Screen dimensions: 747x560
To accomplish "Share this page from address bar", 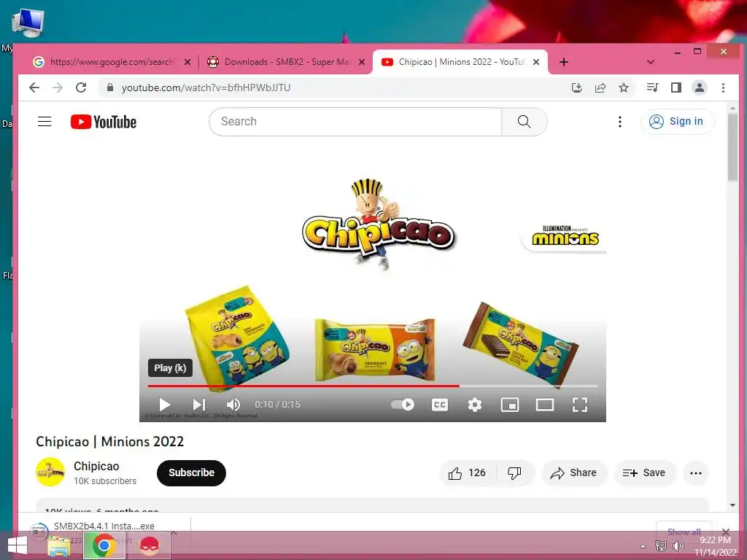I will 600,87.
